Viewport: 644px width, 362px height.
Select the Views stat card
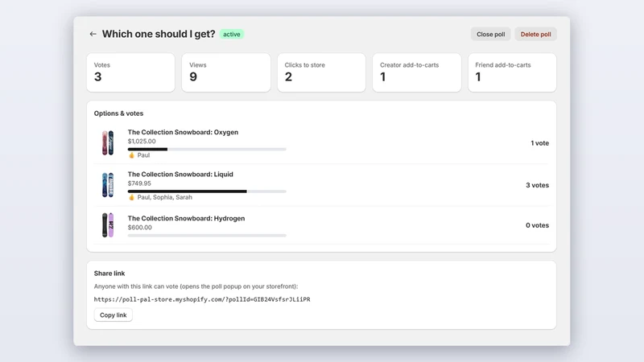pos(226,72)
